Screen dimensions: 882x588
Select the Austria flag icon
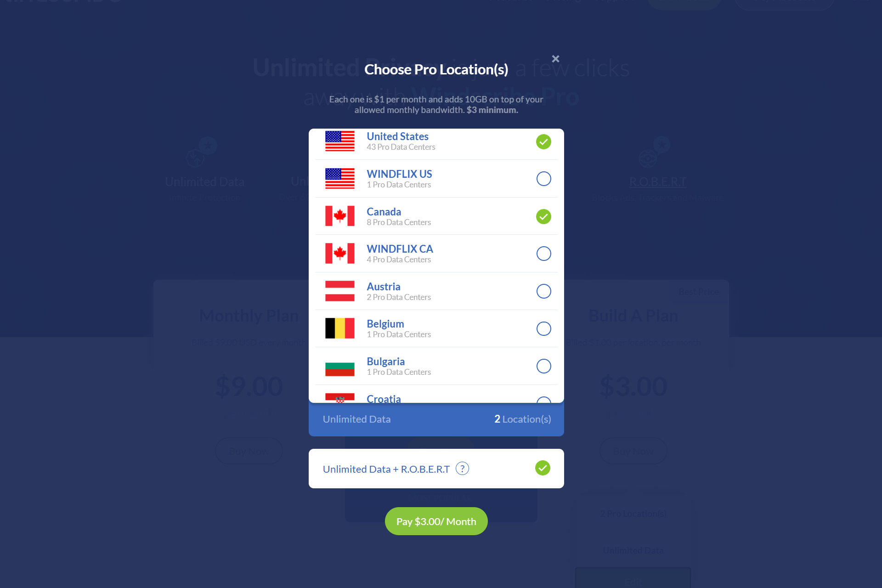pyautogui.click(x=339, y=291)
